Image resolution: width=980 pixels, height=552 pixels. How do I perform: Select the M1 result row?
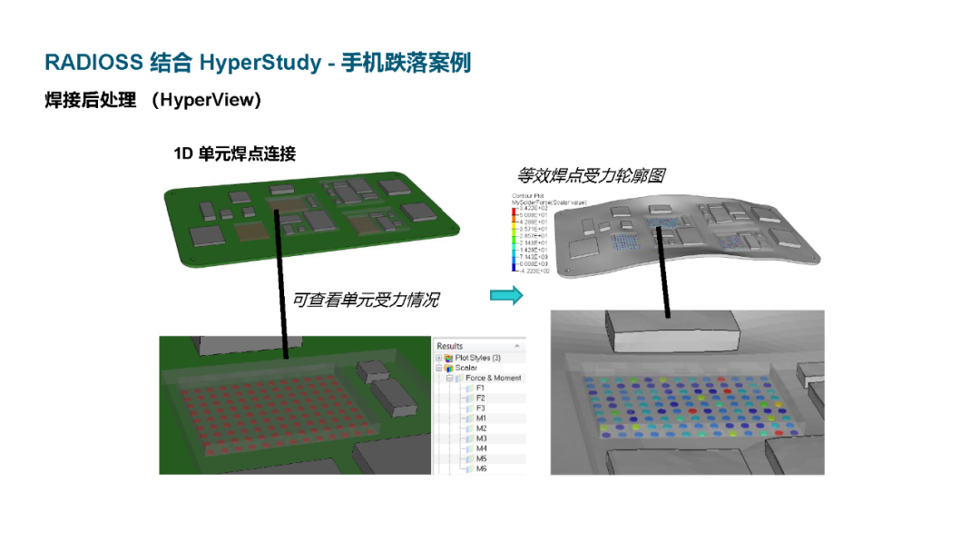(x=479, y=419)
